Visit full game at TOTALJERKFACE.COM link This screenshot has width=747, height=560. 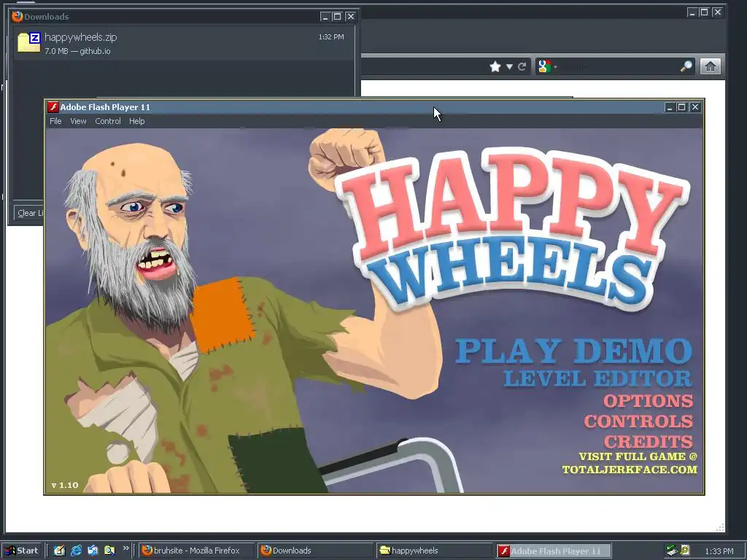[x=630, y=463]
